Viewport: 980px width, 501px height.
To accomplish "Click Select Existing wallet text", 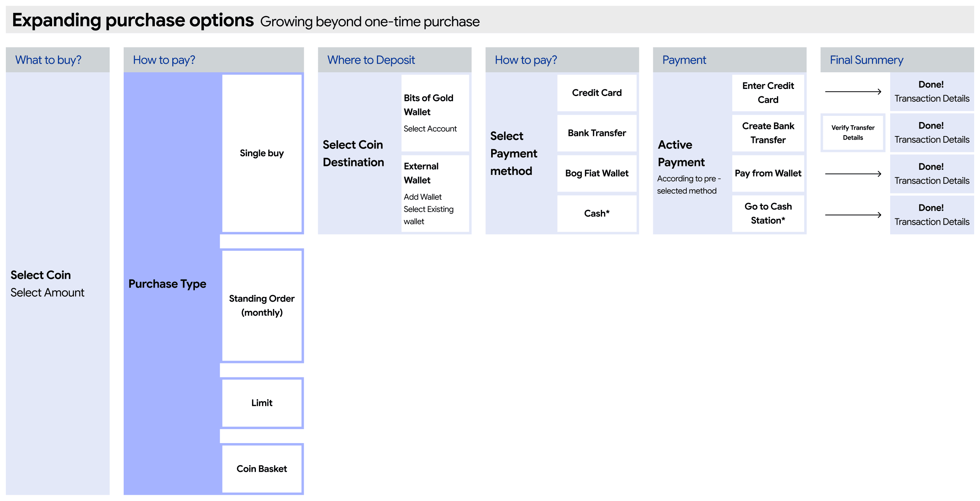I will point(429,215).
